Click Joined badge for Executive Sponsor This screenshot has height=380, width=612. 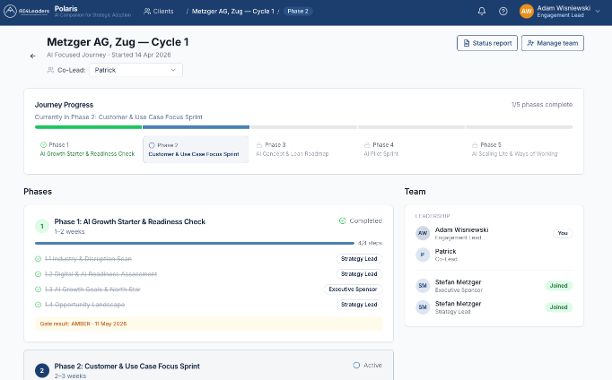click(x=559, y=286)
